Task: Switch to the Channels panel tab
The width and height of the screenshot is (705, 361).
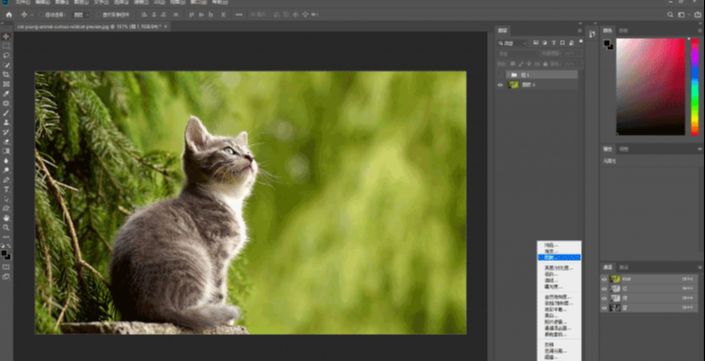Action: pos(607,267)
